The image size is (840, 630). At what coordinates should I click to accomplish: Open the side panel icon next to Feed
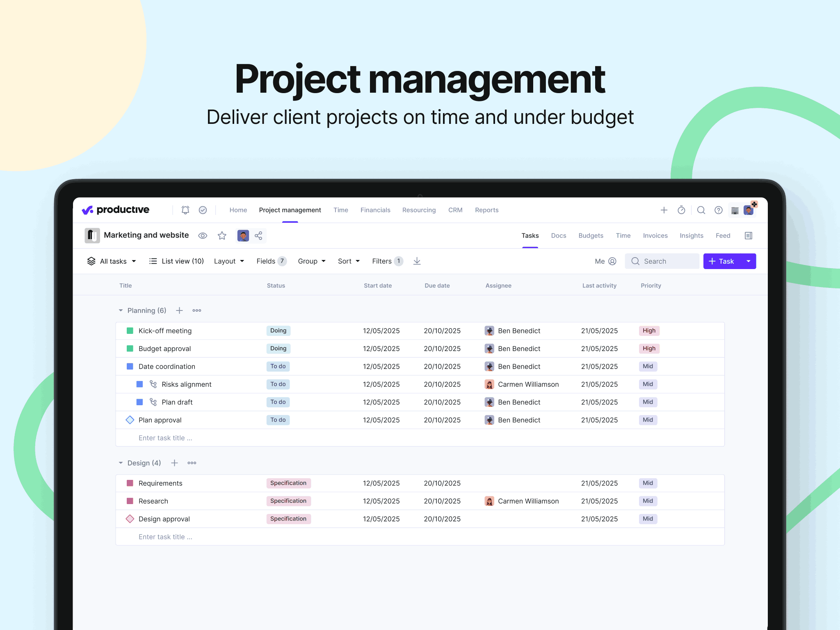[x=748, y=235]
